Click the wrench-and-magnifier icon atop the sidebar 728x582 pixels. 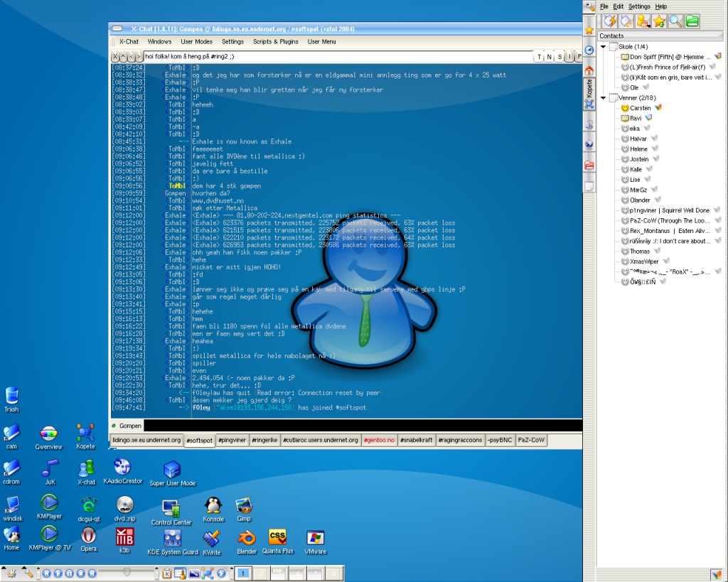[589, 6]
